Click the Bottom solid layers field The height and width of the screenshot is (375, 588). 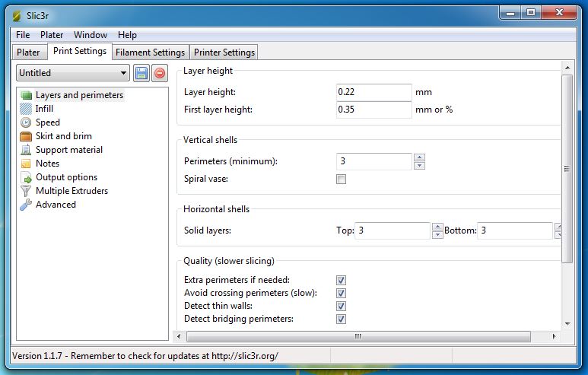pos(515,230)
